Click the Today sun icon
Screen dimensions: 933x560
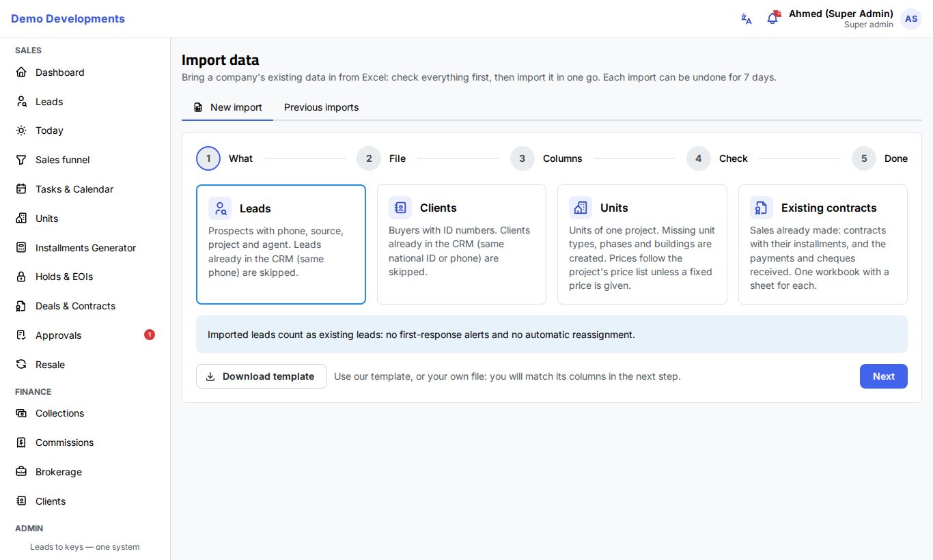21,130
